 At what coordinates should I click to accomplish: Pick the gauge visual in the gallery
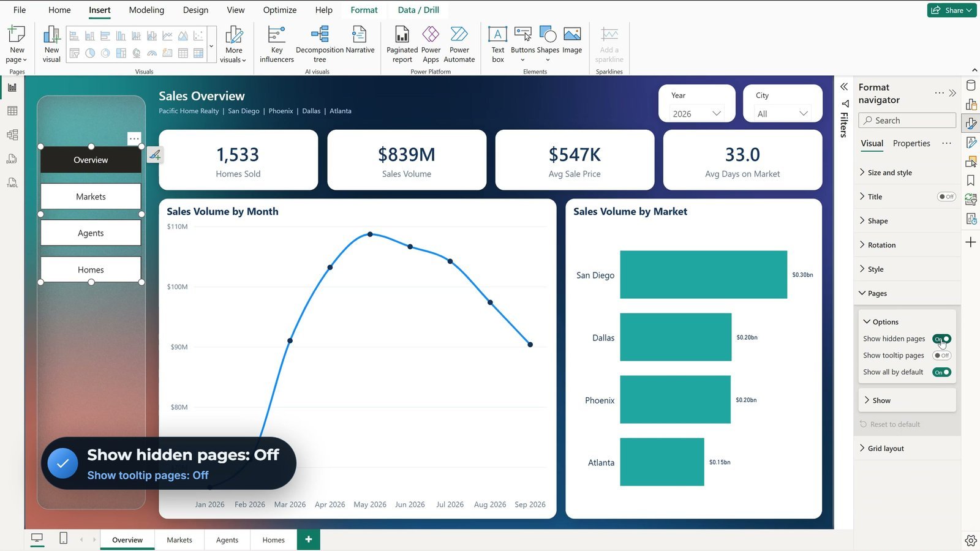tap(152, 53)
